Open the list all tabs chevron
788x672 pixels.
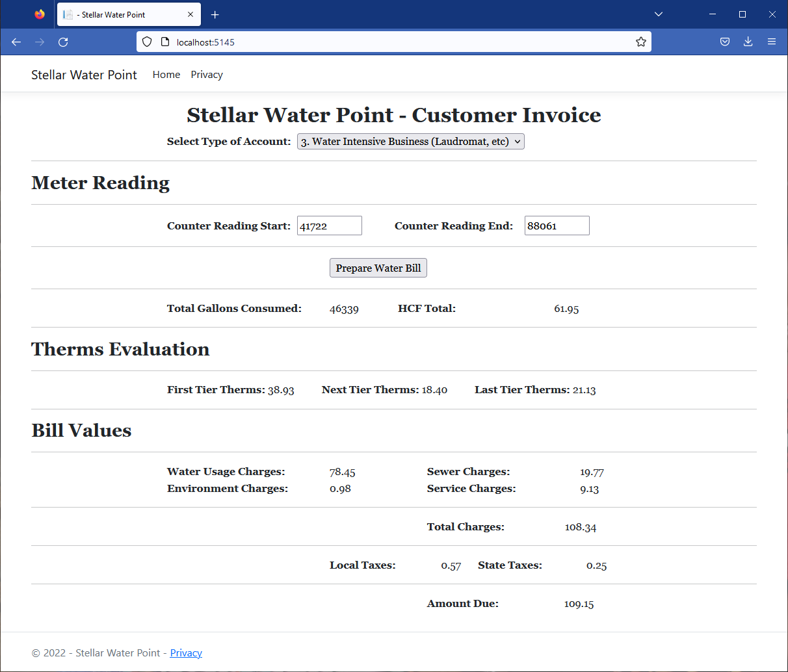(x=659, y=14)
